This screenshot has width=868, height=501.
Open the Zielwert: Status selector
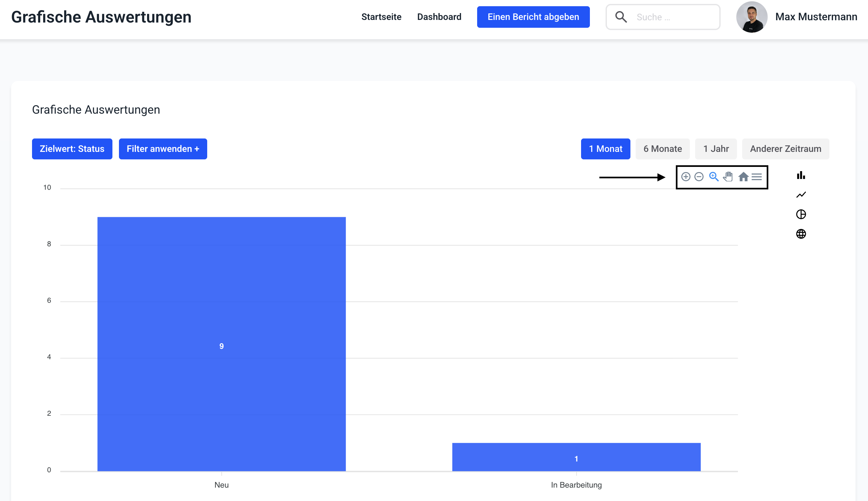click(x=72, y=149)
